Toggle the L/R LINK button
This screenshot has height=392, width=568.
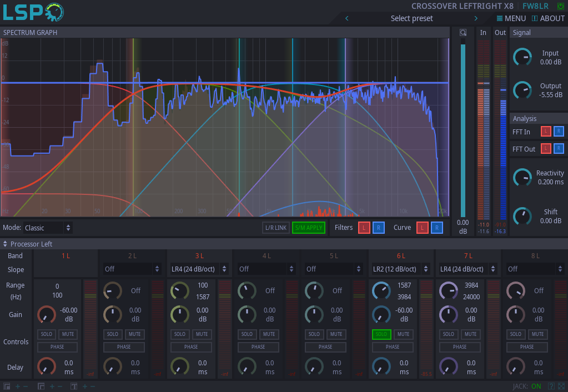click(x=276, y=228)
